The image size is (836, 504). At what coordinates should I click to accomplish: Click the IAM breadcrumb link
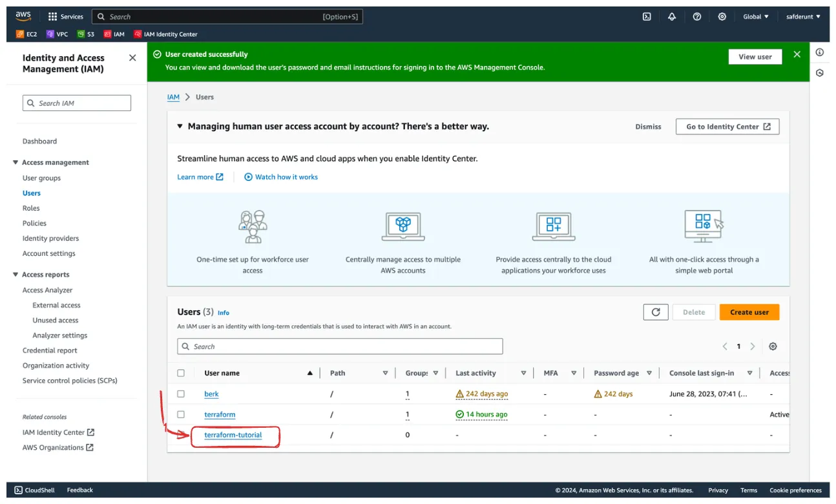173,97
